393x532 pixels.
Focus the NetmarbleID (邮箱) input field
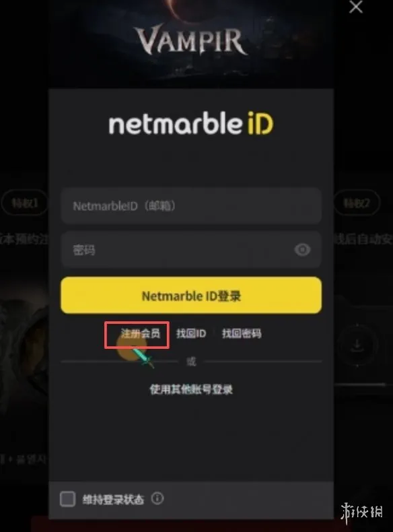point(191,205)
